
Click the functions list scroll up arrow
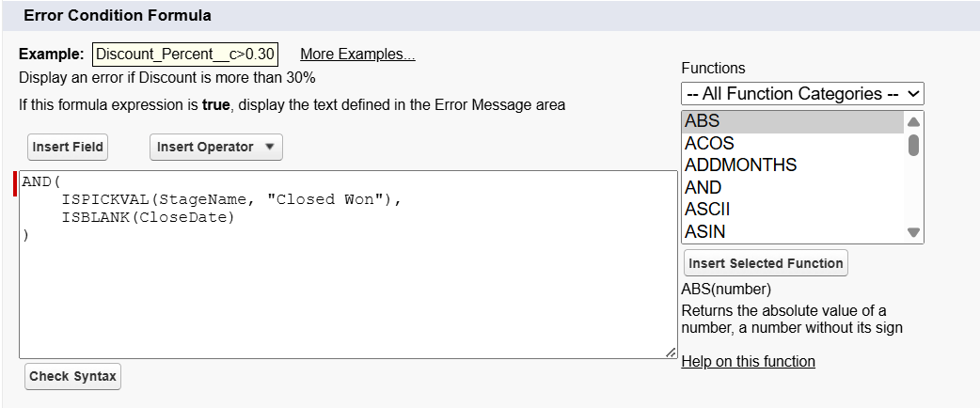[x=913, y=121]
